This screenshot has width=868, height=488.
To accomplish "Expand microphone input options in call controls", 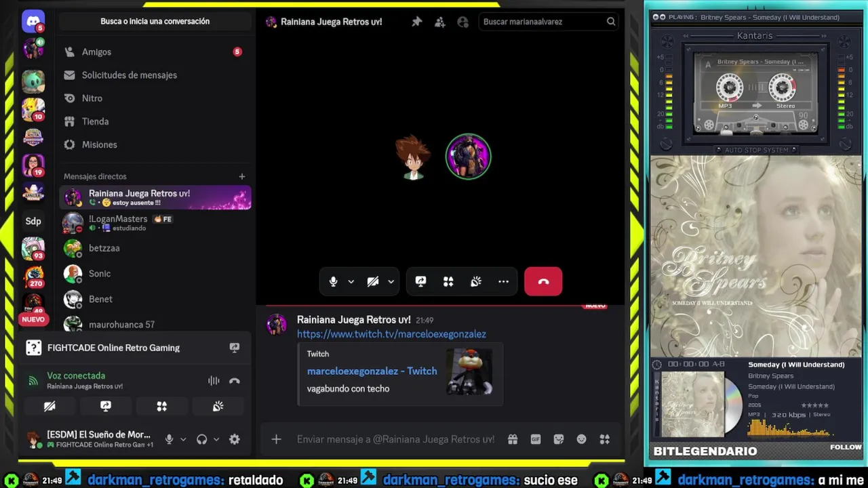I will tap(351, 281).
